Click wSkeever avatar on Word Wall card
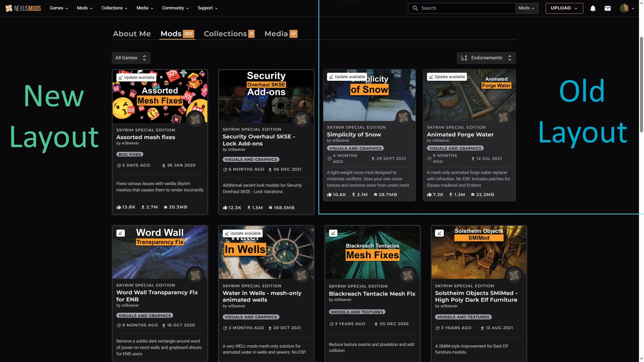644x362 pixels. [x=195, y=275]
